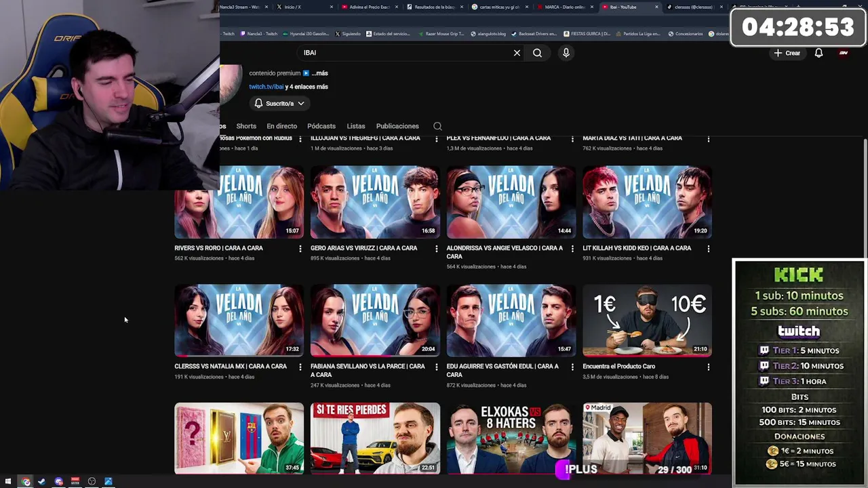868x488 pixels.
Task: Open options menu for Alondrissa vs Angie Velasco video
Action: tap(572, 249)
